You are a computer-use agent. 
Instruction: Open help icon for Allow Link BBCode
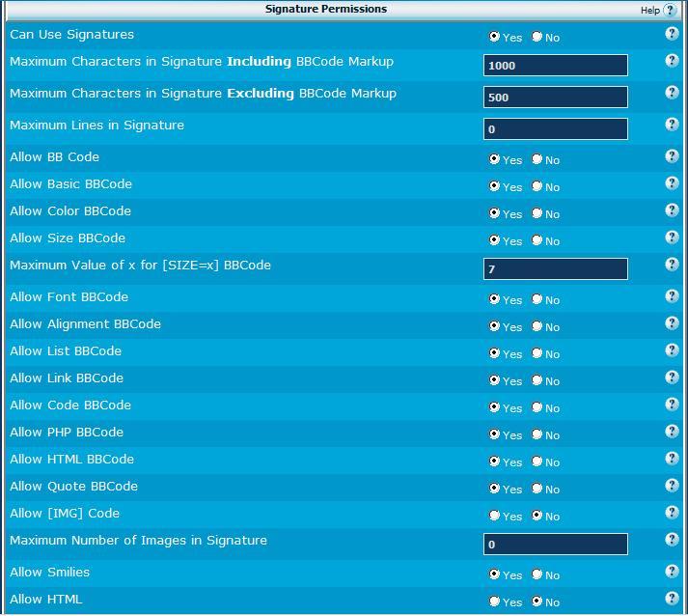tap(672, 378)
